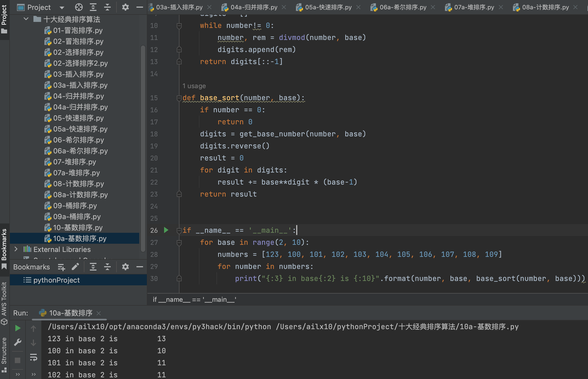Image resolution: width=588 pixels, height=379 pixels.
Task: Expand all nodes in Project panel
Action: click(x=93, y=7)
